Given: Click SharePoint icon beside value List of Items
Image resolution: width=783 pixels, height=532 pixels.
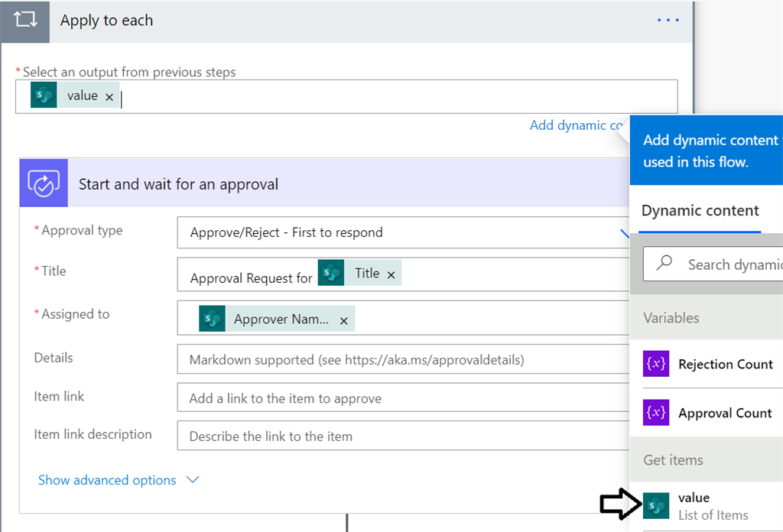Looking at the screenshot, I should (656, 506).
